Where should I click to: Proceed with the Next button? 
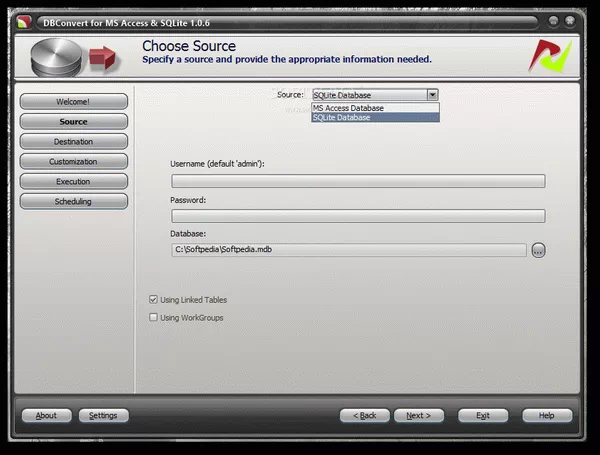tap(419, 415)
